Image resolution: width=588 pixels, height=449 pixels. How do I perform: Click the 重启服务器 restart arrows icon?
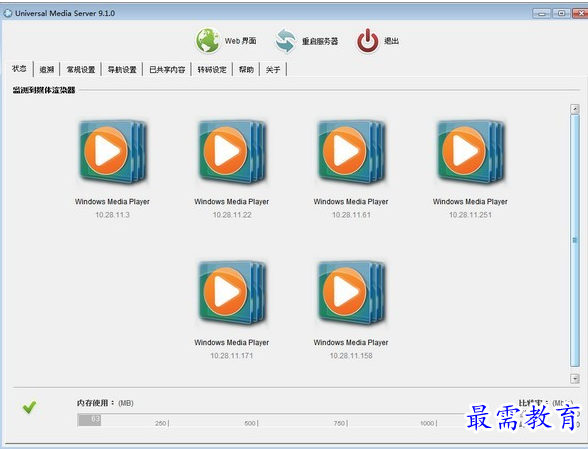286,41
